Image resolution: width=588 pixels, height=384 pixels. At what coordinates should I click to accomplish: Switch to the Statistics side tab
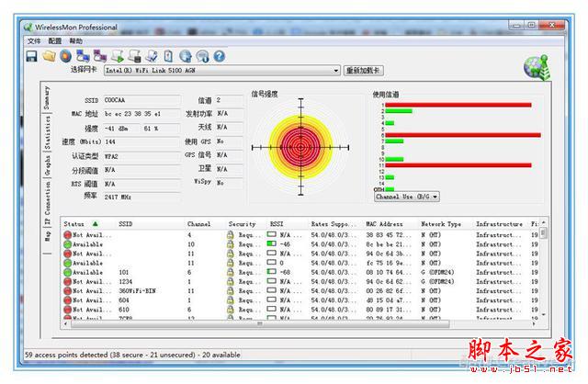47,132
